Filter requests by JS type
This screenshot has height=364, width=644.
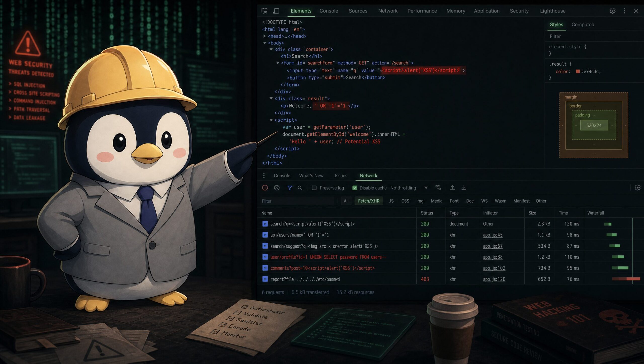[391, 201]
